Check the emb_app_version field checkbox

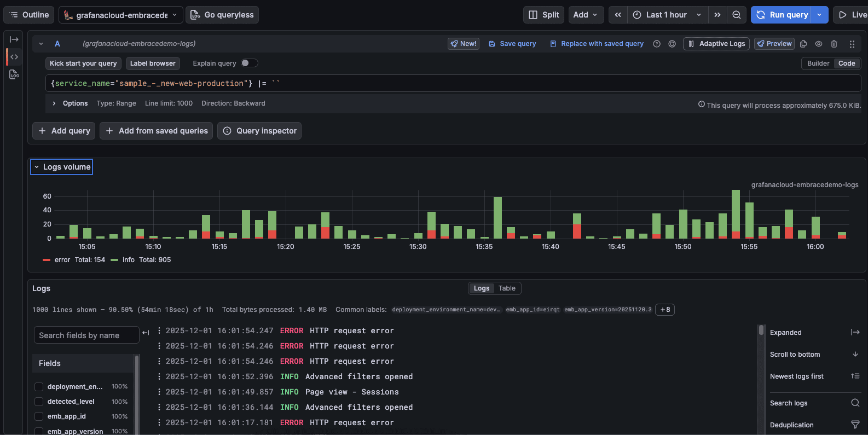pyautogui.click(x=39, y=431)
